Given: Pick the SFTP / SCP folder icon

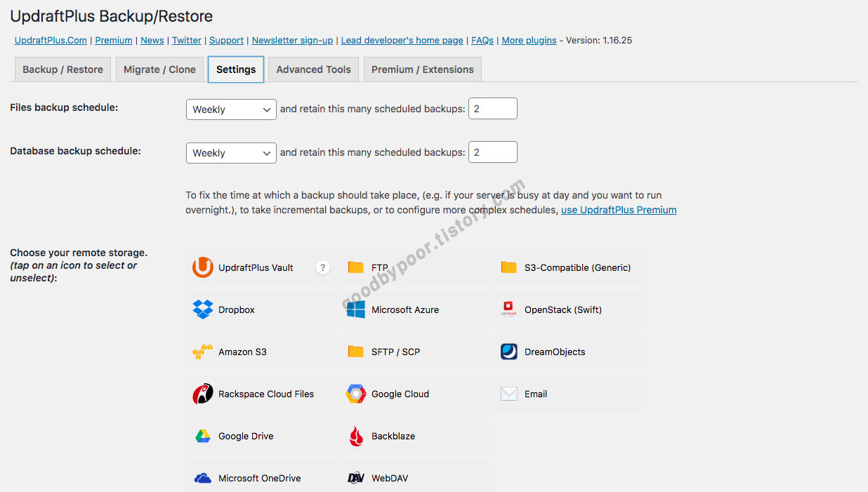Looking at the screenshot, I should [x=356, y=352].
